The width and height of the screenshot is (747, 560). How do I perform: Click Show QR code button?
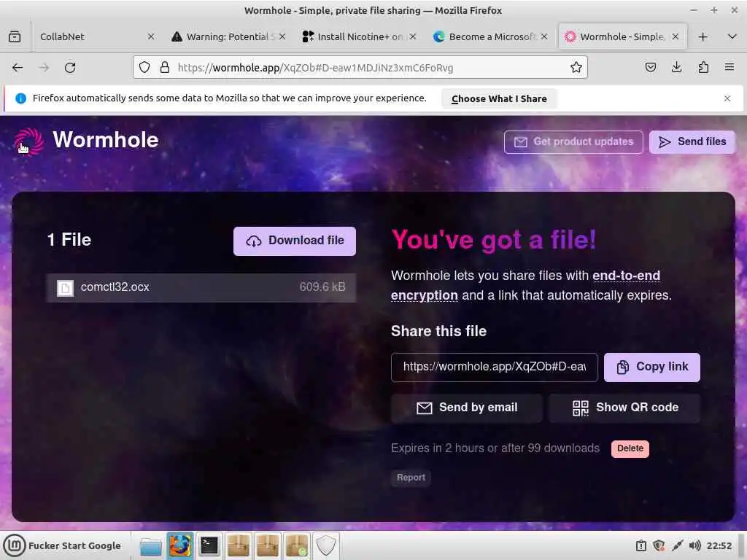coord(624,408)
